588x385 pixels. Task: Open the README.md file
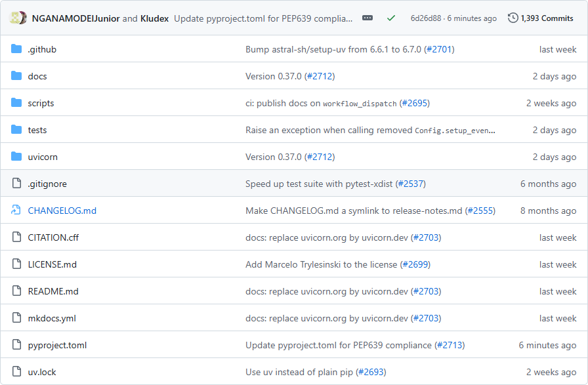pos(53,291)
